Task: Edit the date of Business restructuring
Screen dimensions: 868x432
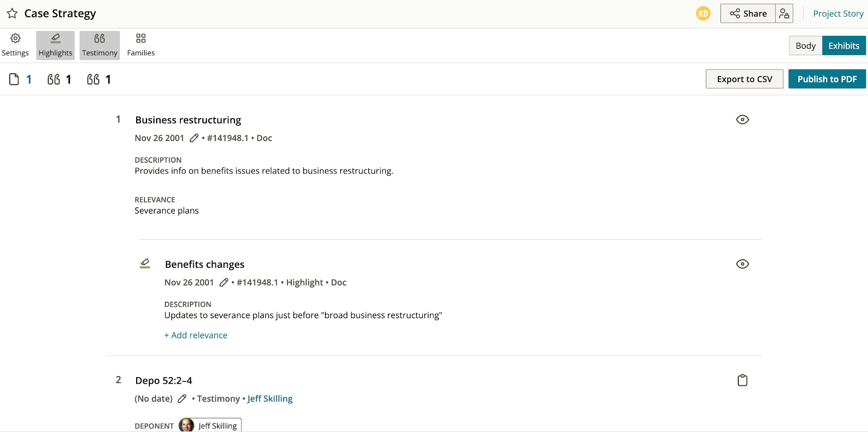Action: pos(194,138)
